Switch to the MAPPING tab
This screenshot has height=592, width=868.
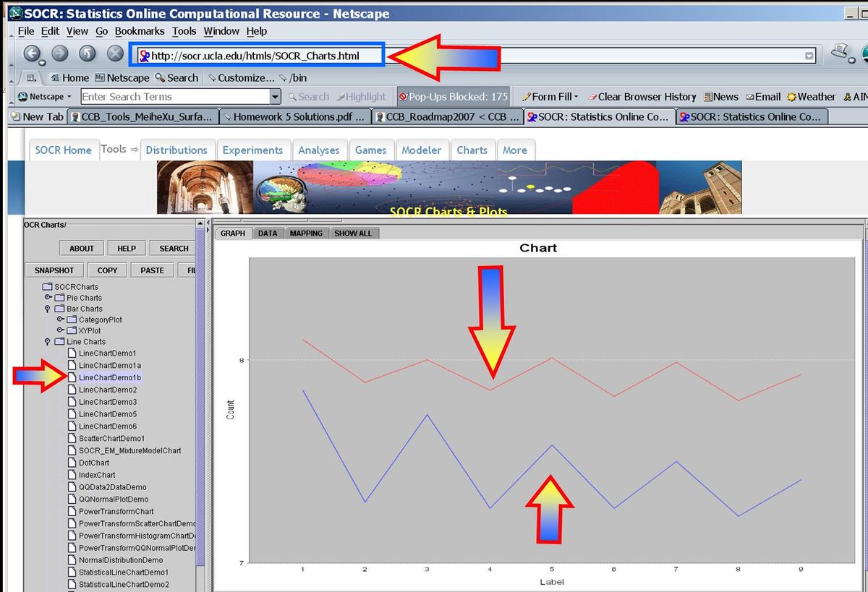[x=306, y=233]
